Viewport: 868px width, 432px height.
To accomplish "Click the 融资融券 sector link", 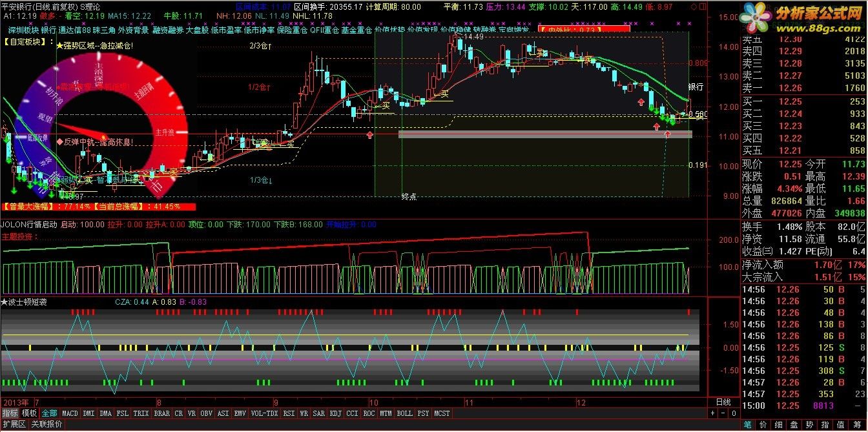I will coord(168,30).
